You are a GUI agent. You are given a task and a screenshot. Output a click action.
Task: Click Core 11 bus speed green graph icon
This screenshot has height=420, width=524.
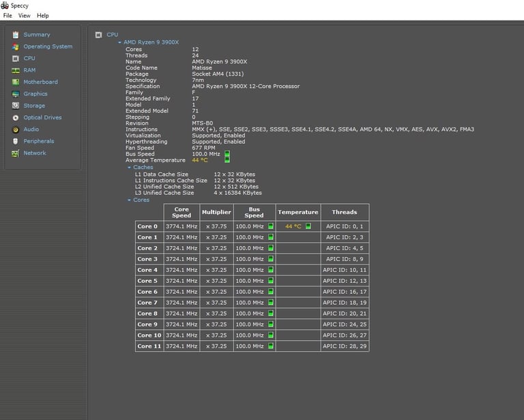coord(271,346)
